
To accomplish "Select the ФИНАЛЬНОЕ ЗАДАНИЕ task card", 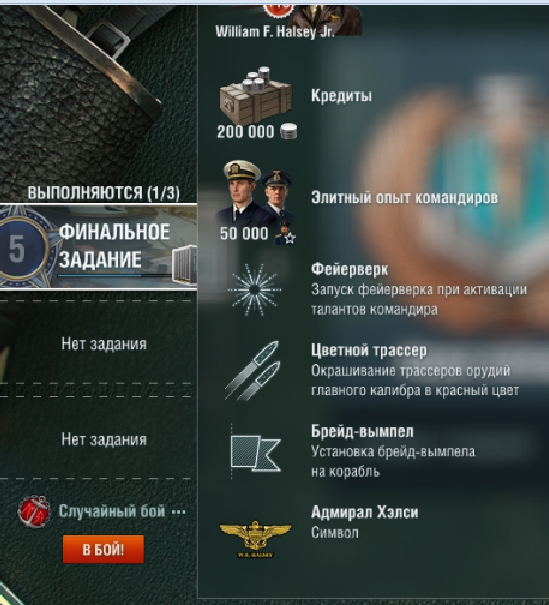I will pyautogui.click(x=98, y=247).
